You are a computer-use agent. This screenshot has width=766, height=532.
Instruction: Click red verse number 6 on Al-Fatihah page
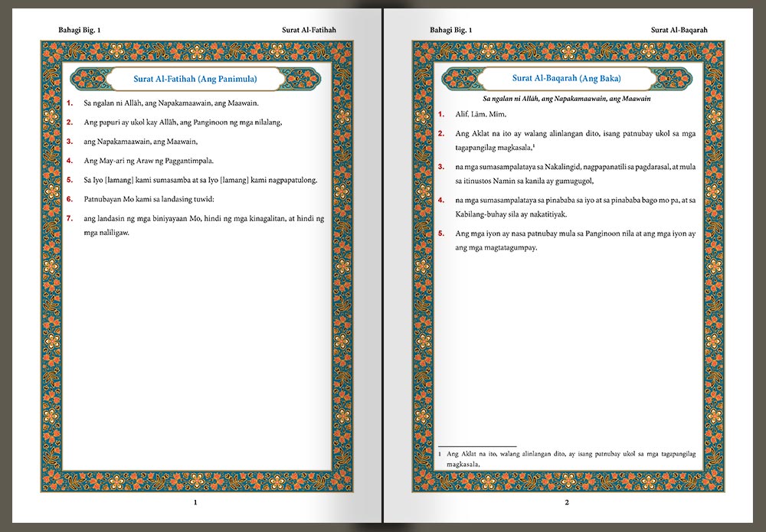(70, 199)
